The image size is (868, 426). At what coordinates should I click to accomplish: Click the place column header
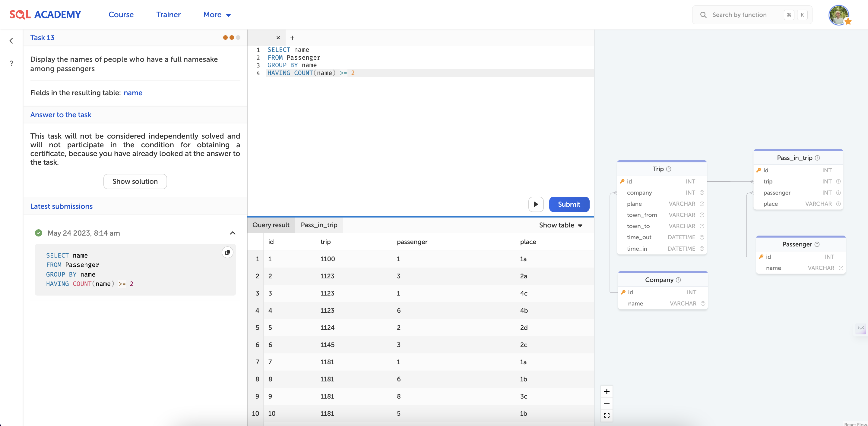528,242
